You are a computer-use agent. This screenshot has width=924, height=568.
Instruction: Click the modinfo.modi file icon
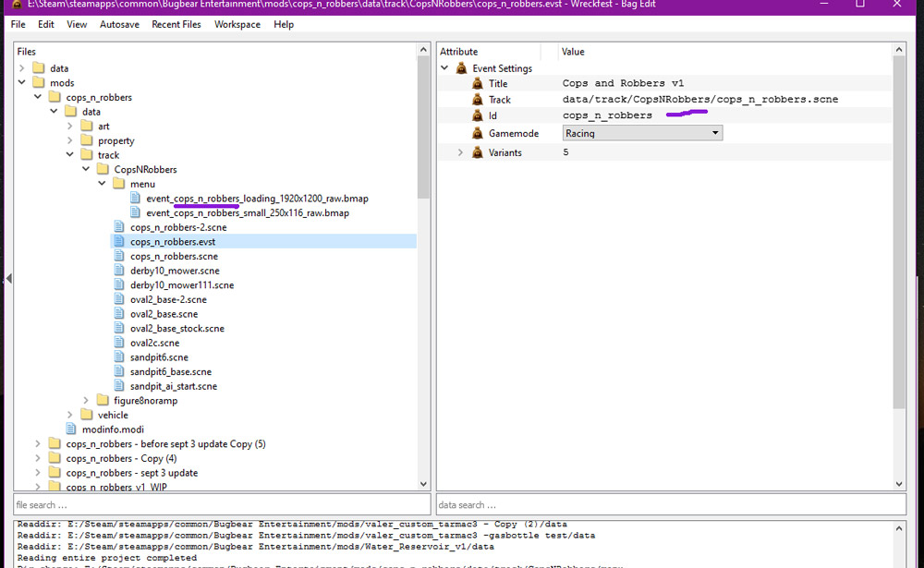[x=71, y=429]
